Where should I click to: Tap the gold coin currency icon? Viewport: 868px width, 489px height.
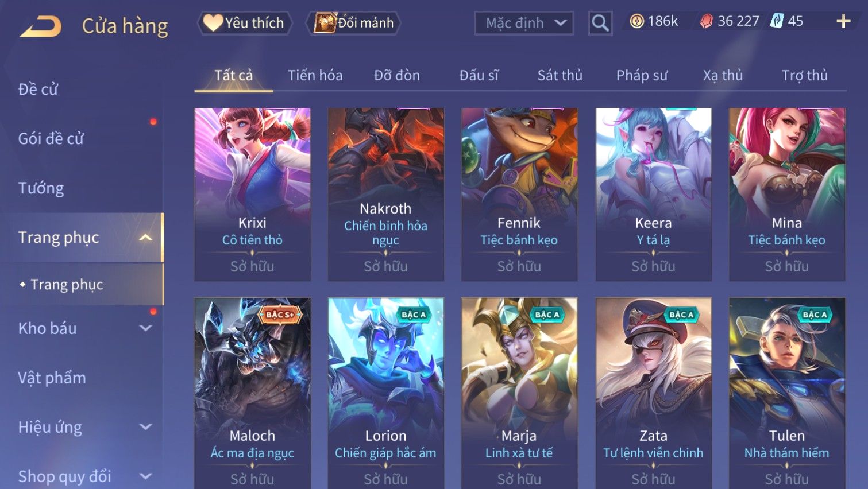(x=636, y=21)
